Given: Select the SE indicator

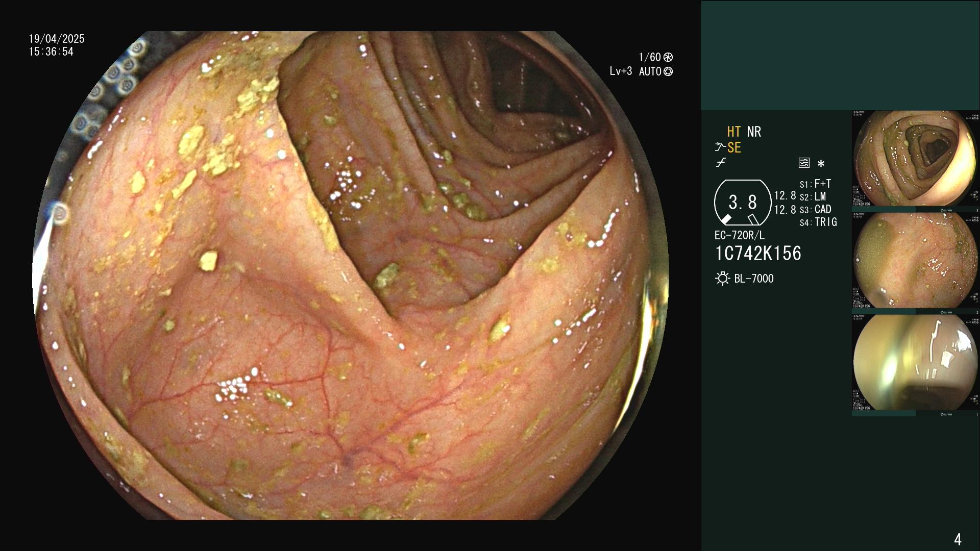Looking at the screenshot, I should pos(734,148).
